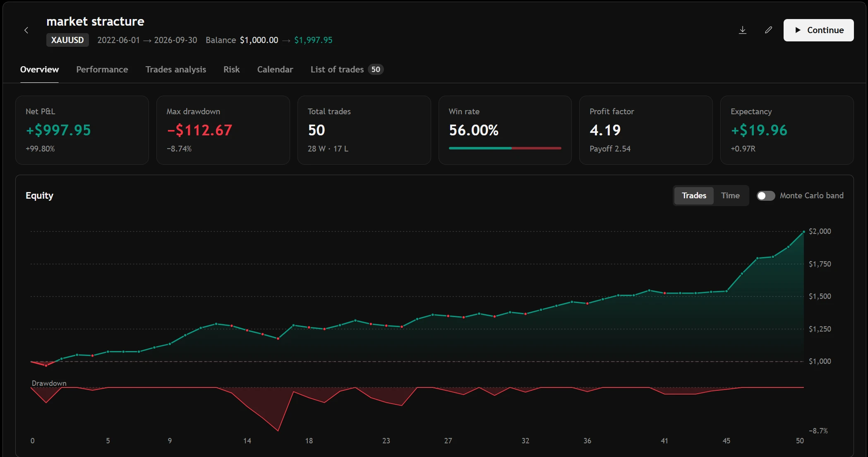The height and width of the screenshot is (457, 868).
Task: Click the Expectancy value +$19.96
Action: [x=759, y=130]
